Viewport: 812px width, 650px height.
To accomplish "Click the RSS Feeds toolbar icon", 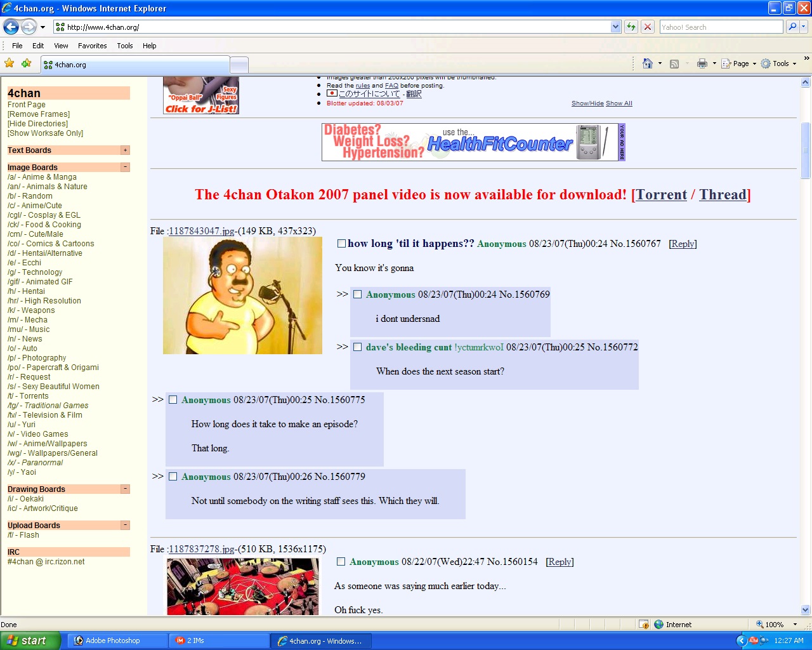I will (674, 63).
